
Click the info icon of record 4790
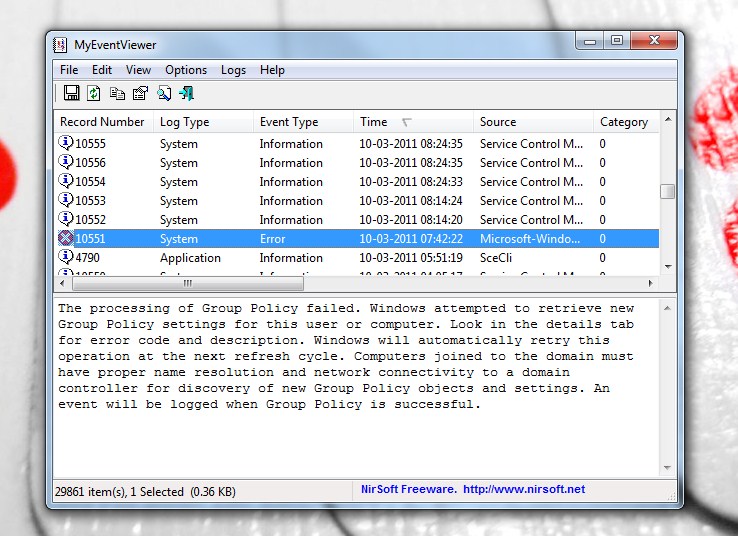[65, 256]
